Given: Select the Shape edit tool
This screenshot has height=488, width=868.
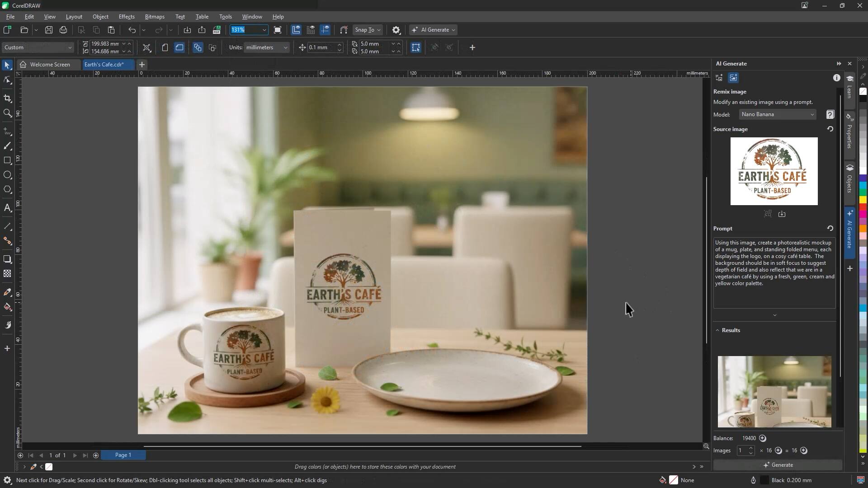Looking at the screenshot, I should click(x=7, y=80).
